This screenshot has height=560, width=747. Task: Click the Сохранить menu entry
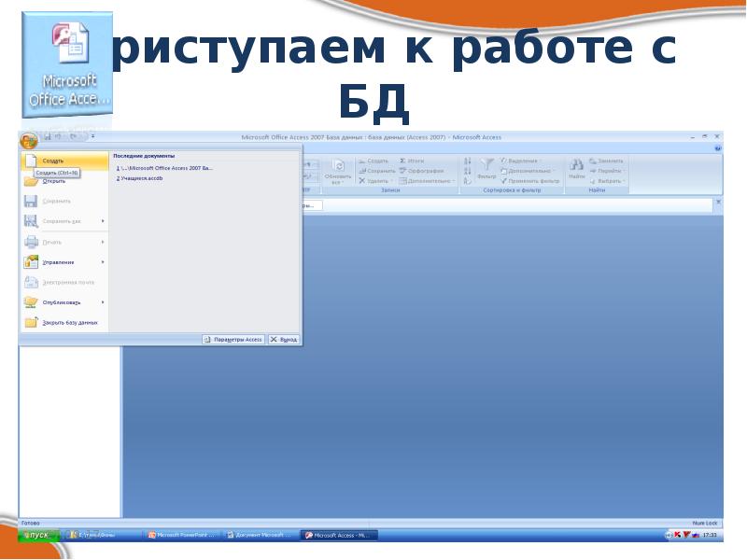click(x=64, y=201)
